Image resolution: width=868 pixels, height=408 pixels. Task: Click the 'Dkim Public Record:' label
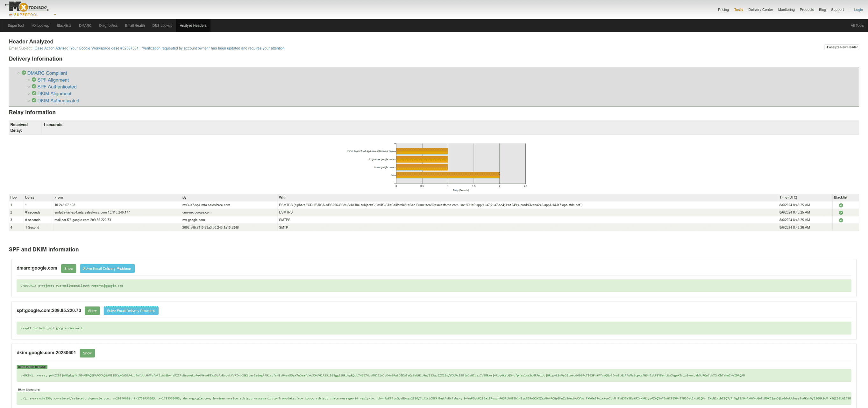[x=32, y=367]
